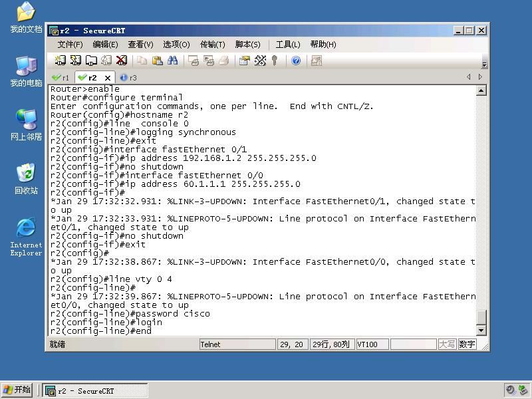
Task: Expand the toolbar options arrow at right end
Action: tap(485, 64)
